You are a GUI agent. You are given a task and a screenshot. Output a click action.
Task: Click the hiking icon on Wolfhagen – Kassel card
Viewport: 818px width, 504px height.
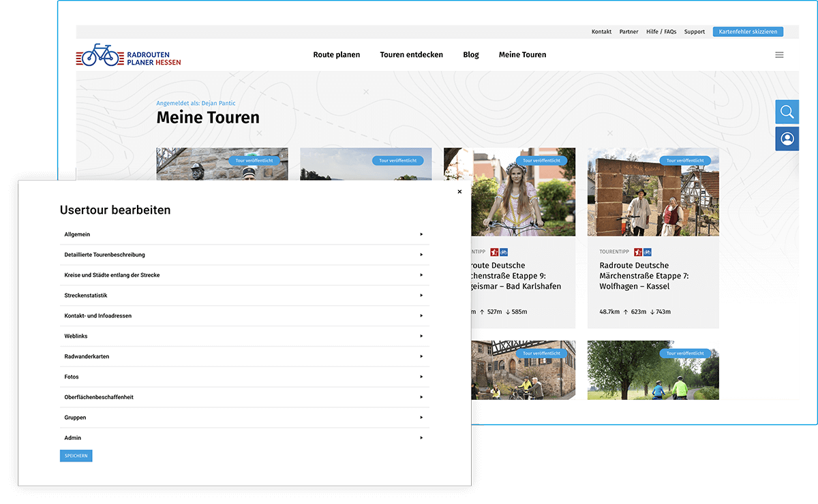pos(638,252)
